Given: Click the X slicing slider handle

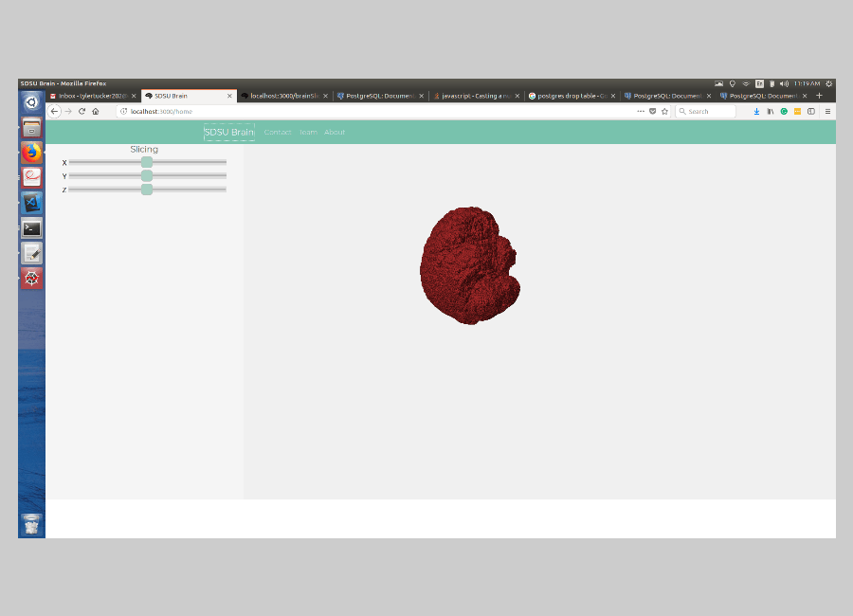Looking at the screenshot, I should point(147,162).
